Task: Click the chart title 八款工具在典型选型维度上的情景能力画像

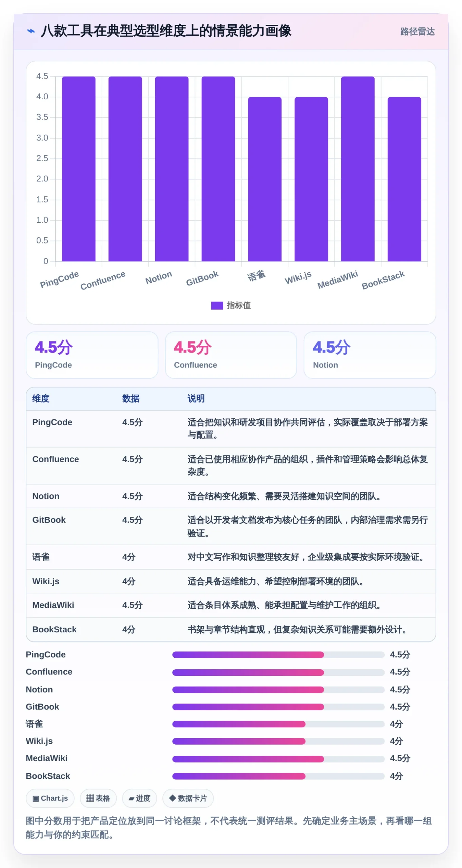Action: click(166, 31)
